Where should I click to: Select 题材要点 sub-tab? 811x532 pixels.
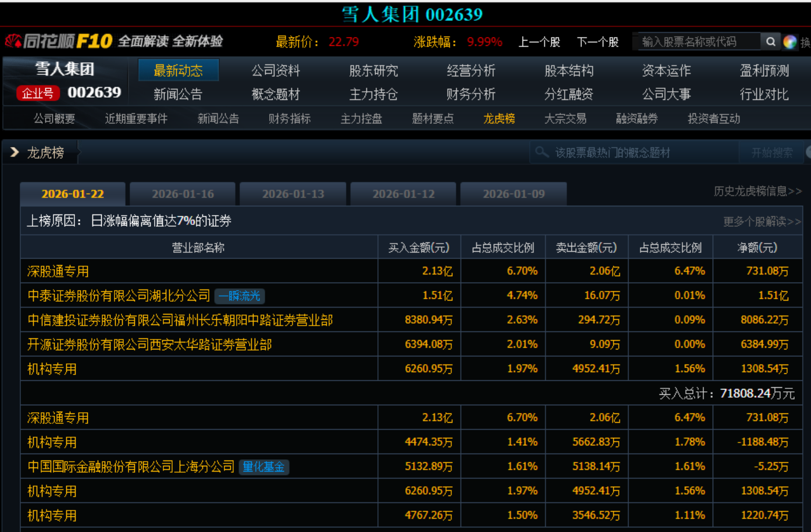[433, 119]
